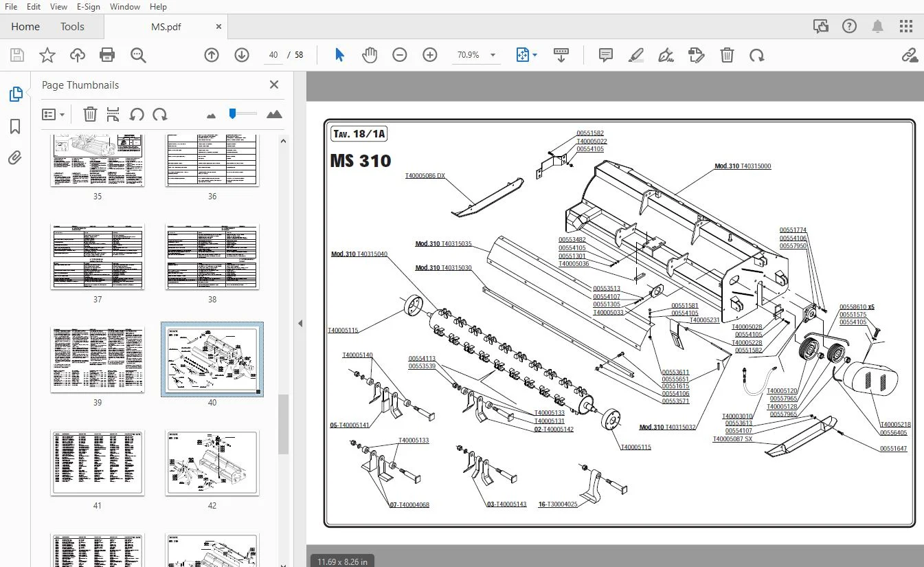Enlarge thumbnails with large mountain icon

click(274, 114)
